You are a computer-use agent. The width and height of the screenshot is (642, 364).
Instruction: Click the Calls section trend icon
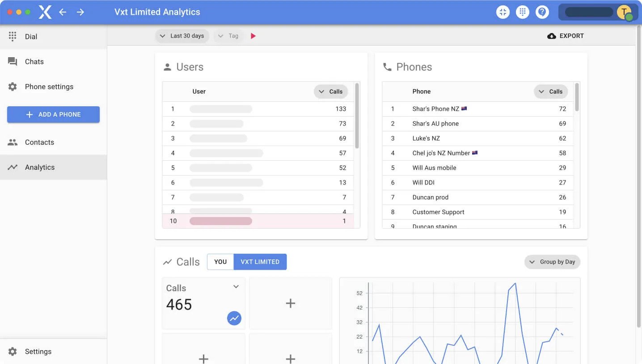[x=167, y=262]
